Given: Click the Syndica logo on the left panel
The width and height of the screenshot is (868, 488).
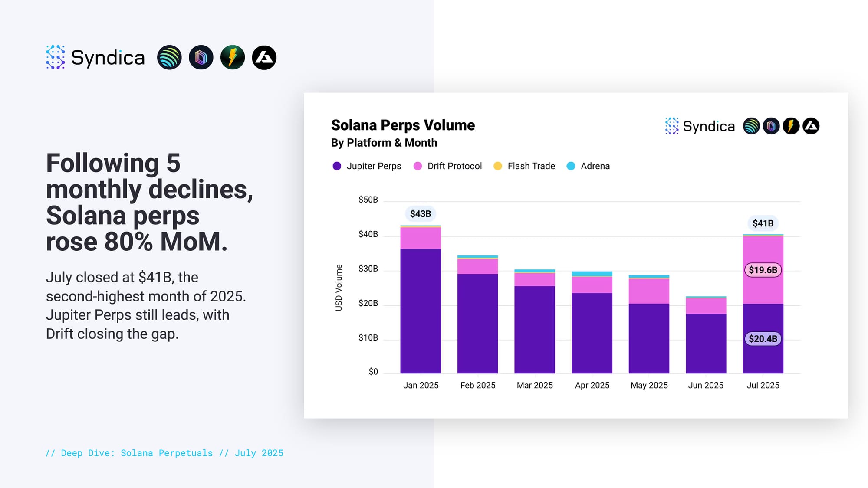Looking at the screenshot, I should coord(95,57).
